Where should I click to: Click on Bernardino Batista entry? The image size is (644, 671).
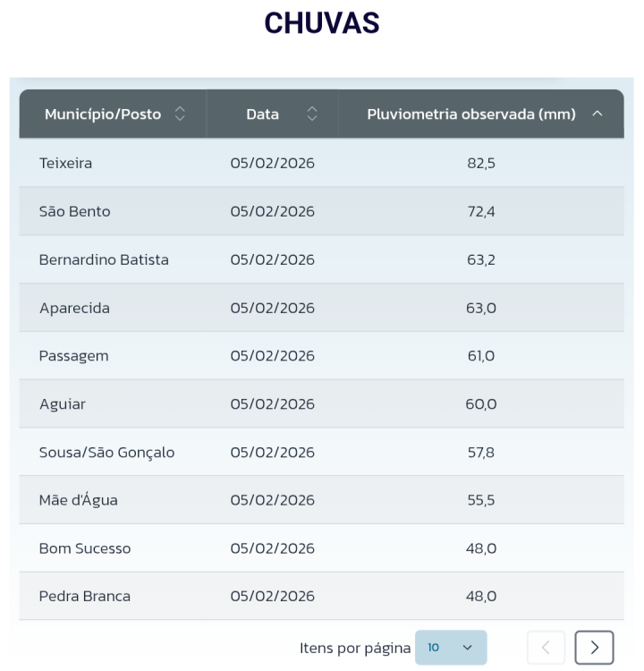pyautogui.click(x=104, y=259)
